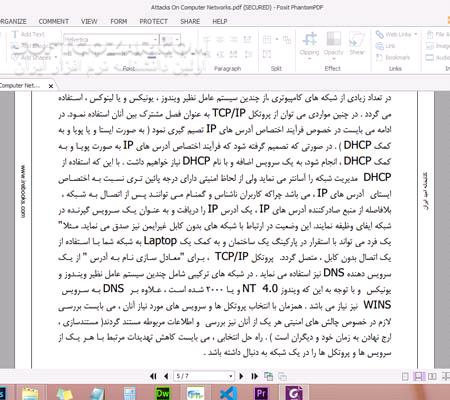Open the SHARE ribbon tab

[190, 21]
